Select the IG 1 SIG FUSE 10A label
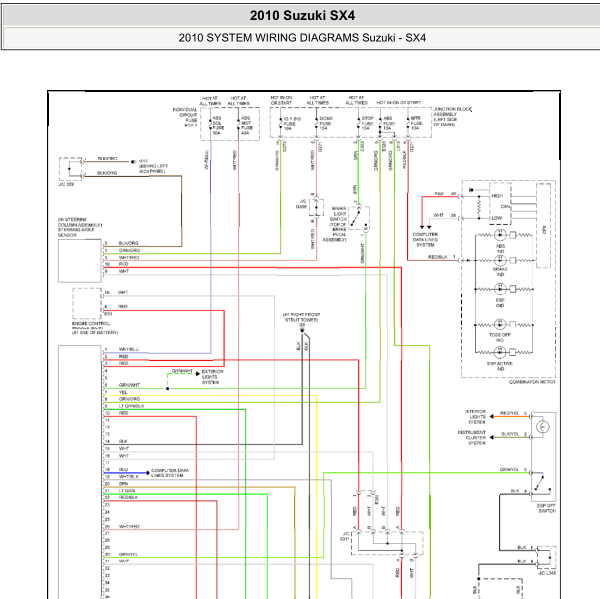The height and width of the screenshot is (599, 600). click(x=292, y=124)
